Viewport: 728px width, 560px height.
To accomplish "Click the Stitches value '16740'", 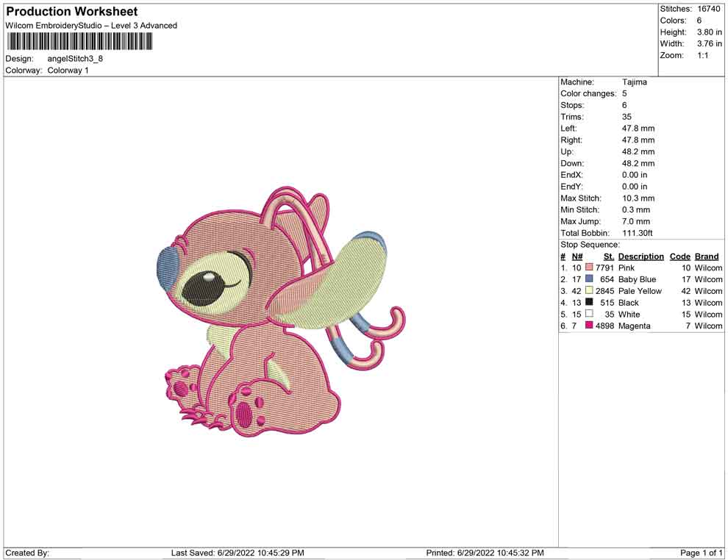I will click(709, 9).
